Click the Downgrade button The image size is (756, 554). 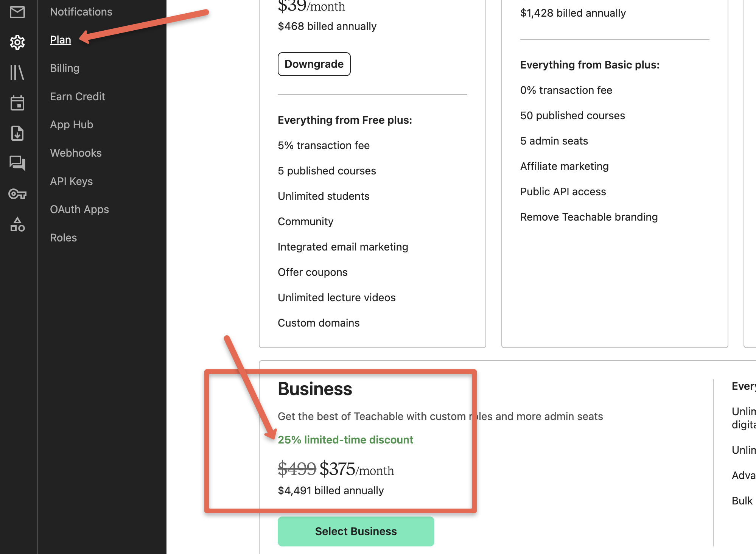coord(314,64)
